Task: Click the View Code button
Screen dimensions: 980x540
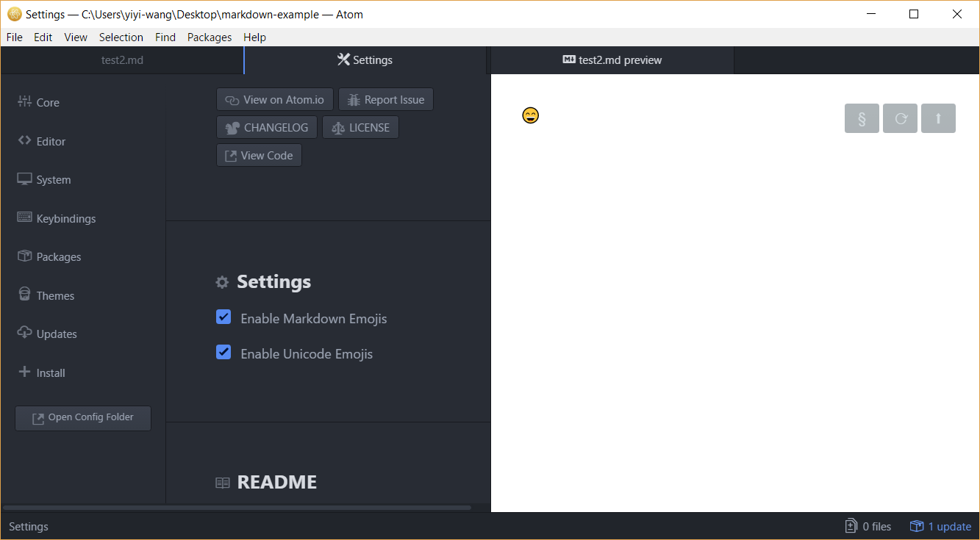Action: coord(259,155)
